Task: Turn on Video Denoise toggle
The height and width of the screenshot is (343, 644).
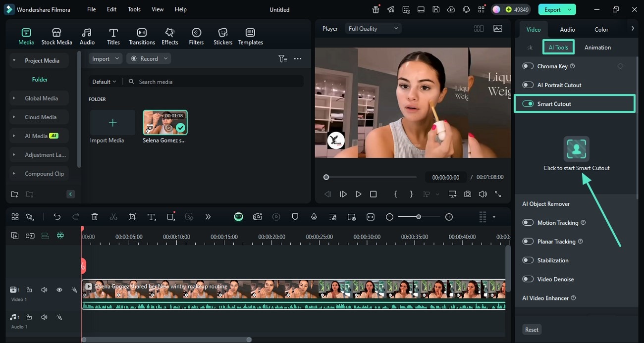Action: 528,279
